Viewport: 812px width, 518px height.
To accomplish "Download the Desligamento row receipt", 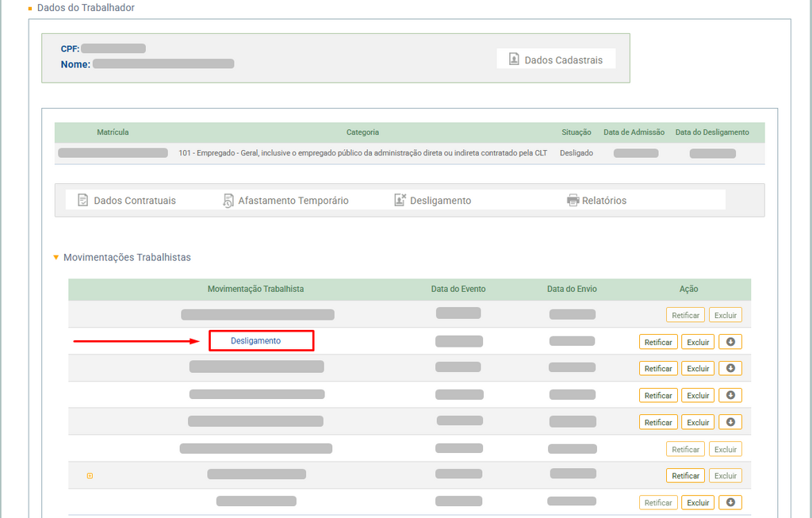I will click(x=730, y=342).
